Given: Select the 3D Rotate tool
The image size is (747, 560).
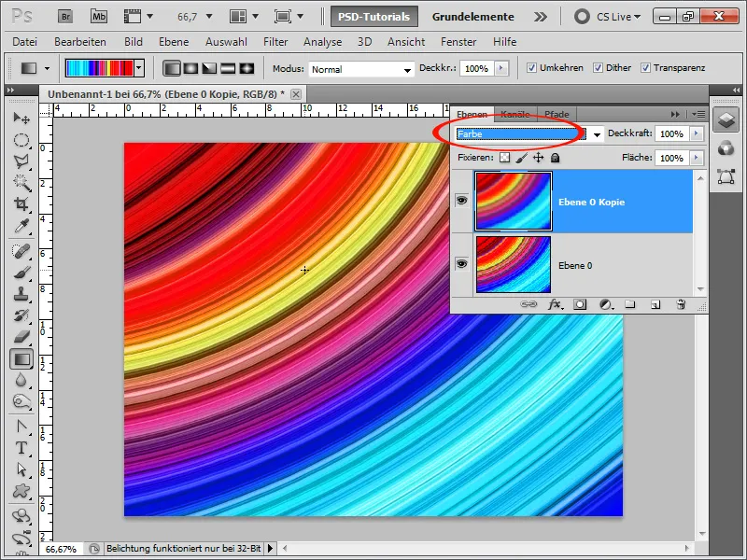Looking at the screenshot, I should 21,516.
